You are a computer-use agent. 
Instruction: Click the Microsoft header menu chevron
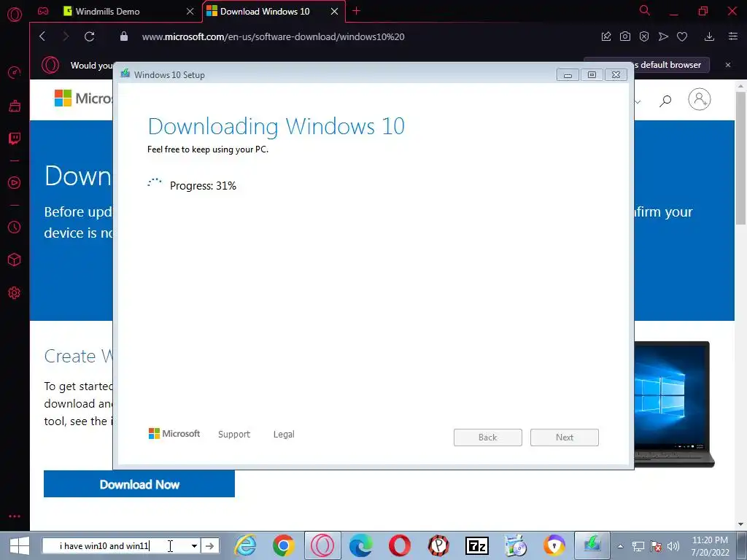(638, 101)
